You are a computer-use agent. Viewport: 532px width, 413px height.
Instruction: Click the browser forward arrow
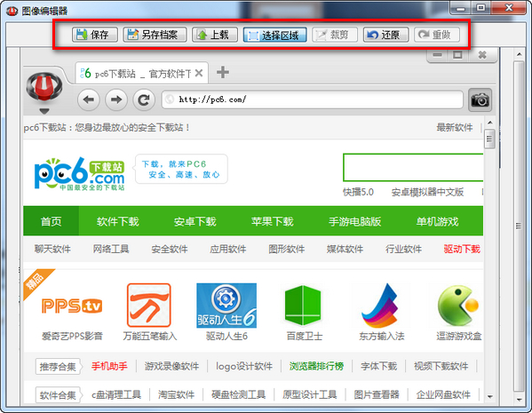point(116,99)
